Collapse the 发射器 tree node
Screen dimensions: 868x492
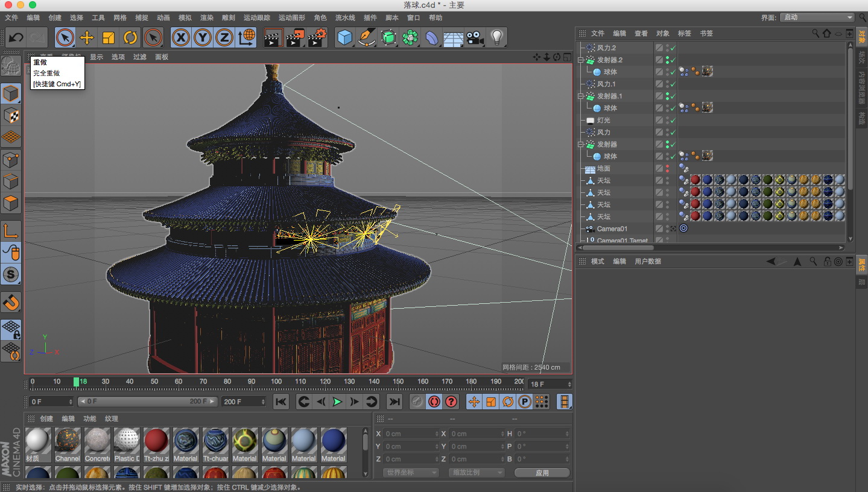click(581, 144)
